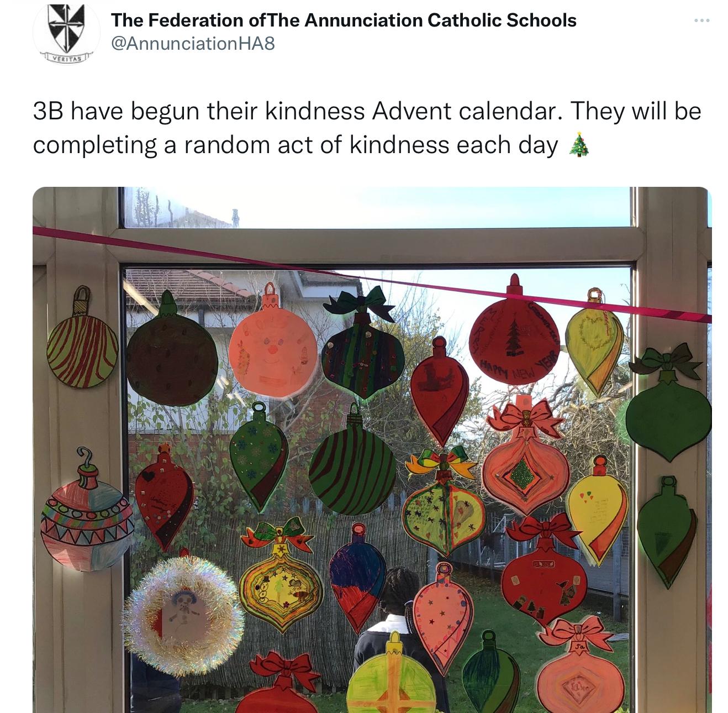
Task: Select the tweet text about kindness Advent calendar
Action: click(367, 128)
